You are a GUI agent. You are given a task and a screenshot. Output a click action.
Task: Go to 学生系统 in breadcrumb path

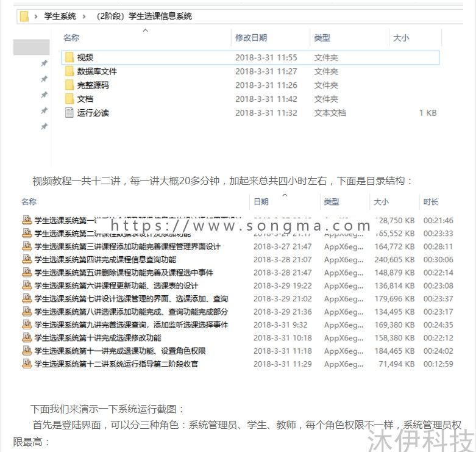tap(60, 16)
